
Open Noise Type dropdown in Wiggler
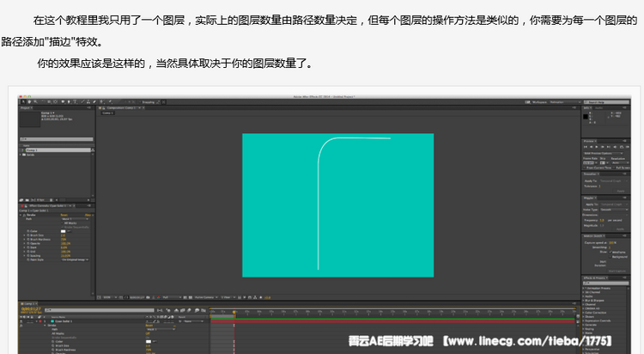pyautogui.click(x=615, y=210)
